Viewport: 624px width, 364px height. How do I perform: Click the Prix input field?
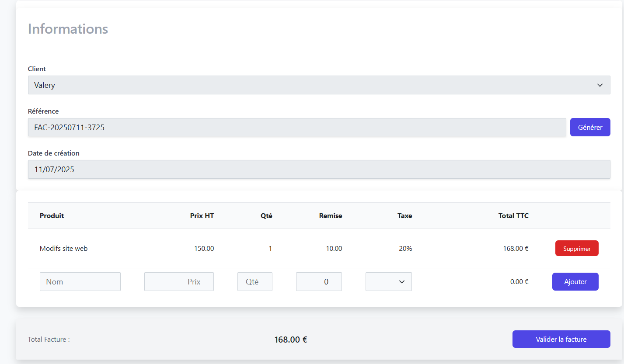pos(179,282)
